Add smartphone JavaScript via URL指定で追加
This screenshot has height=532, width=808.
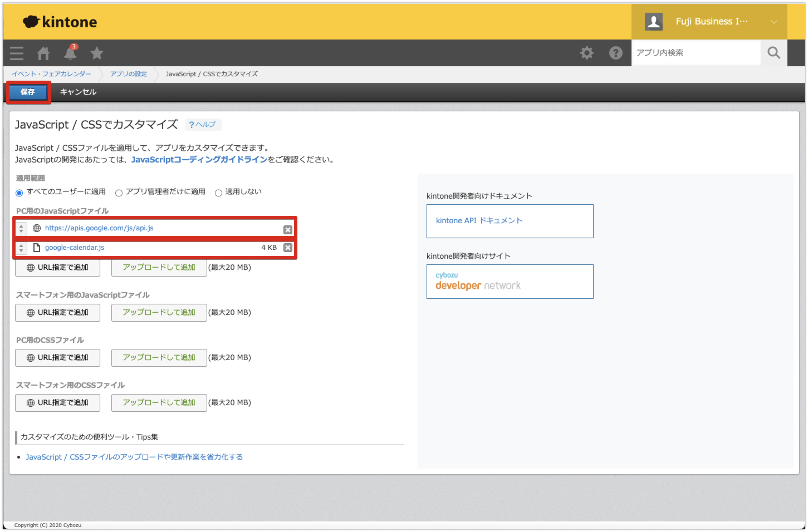point(57,313)
